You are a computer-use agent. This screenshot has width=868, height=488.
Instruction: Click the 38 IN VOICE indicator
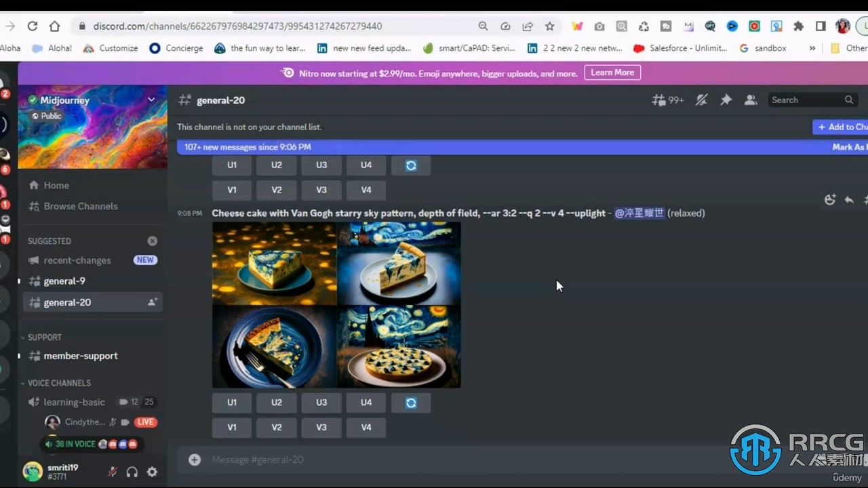pos(92,444)
